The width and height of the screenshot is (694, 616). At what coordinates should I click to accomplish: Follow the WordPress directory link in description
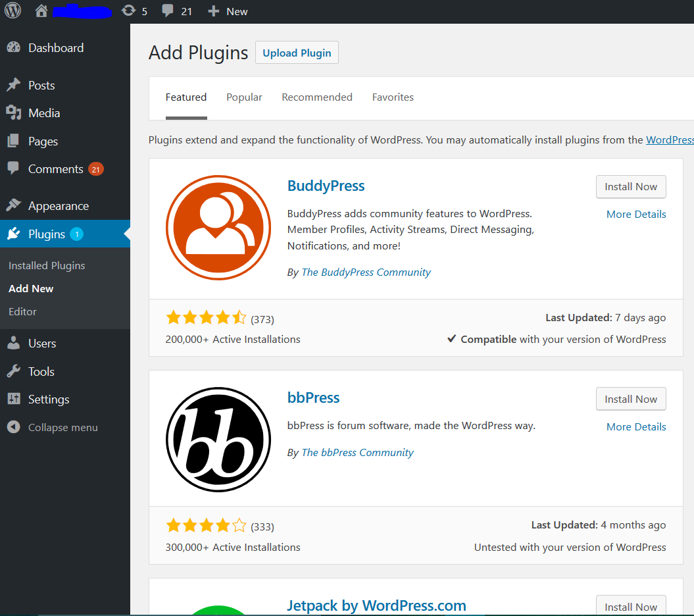[x=670, y=140]
